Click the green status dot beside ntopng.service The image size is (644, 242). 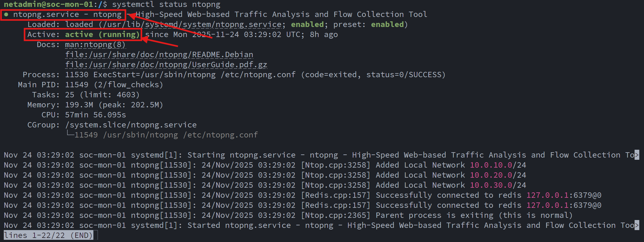6,14
